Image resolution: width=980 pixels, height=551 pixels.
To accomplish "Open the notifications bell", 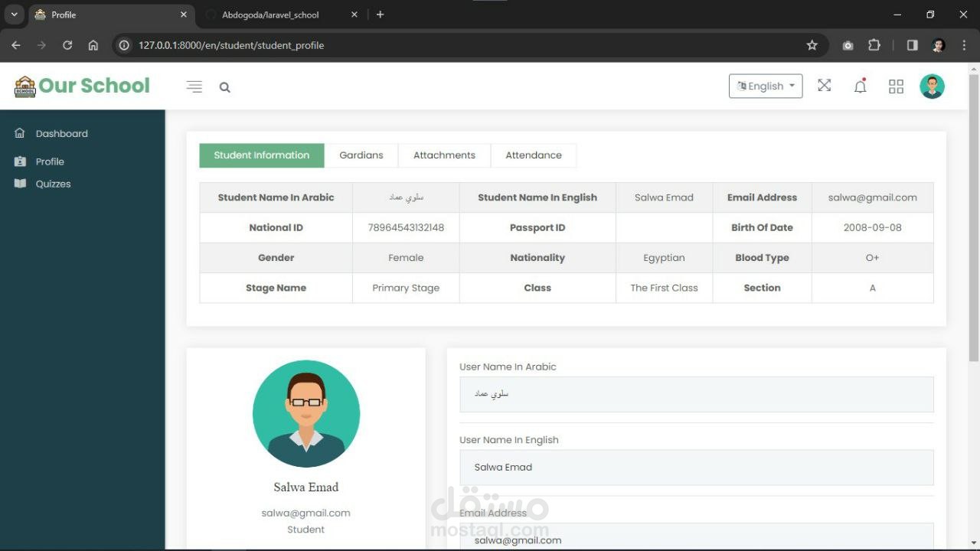I will 860,86.
